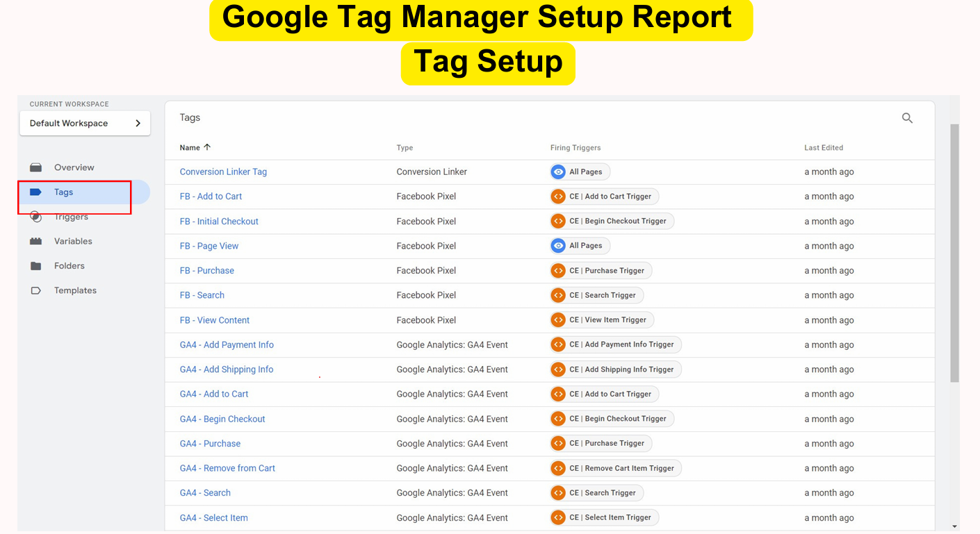Click the Templates tag outline icon
The image size is (980, 534).
click(x=35, y=290)
